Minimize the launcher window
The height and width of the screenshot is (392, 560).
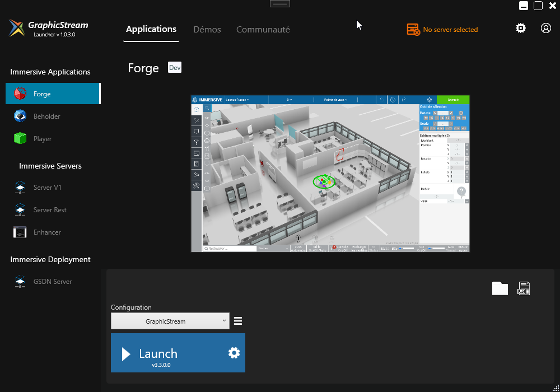[x=524, y=6]
